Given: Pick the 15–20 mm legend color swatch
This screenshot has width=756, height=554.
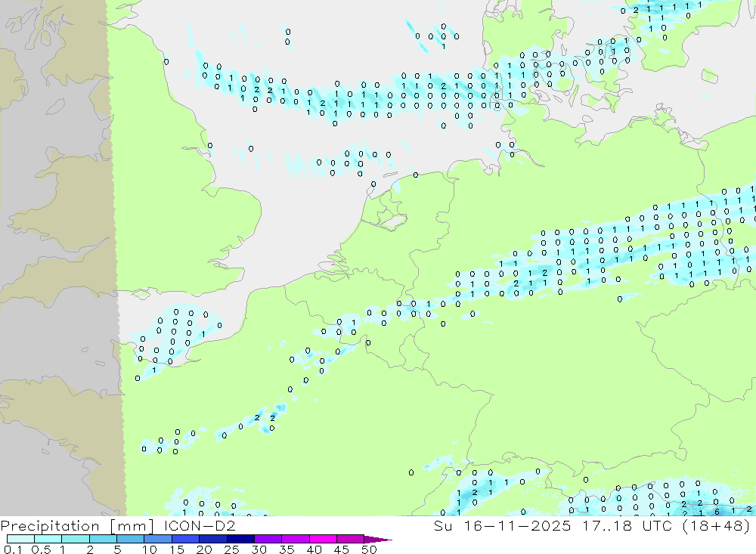Looking at the screenshot, I should tap(186, 539).
